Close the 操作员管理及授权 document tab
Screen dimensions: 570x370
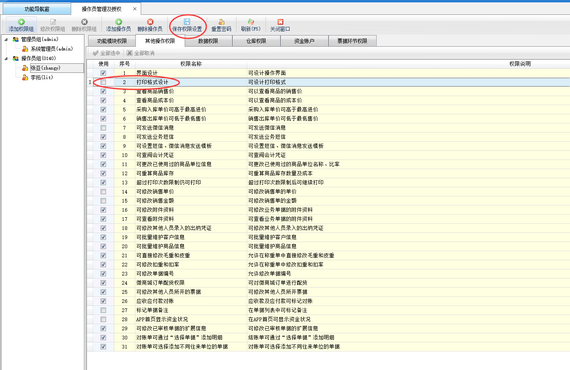(135, 9)
